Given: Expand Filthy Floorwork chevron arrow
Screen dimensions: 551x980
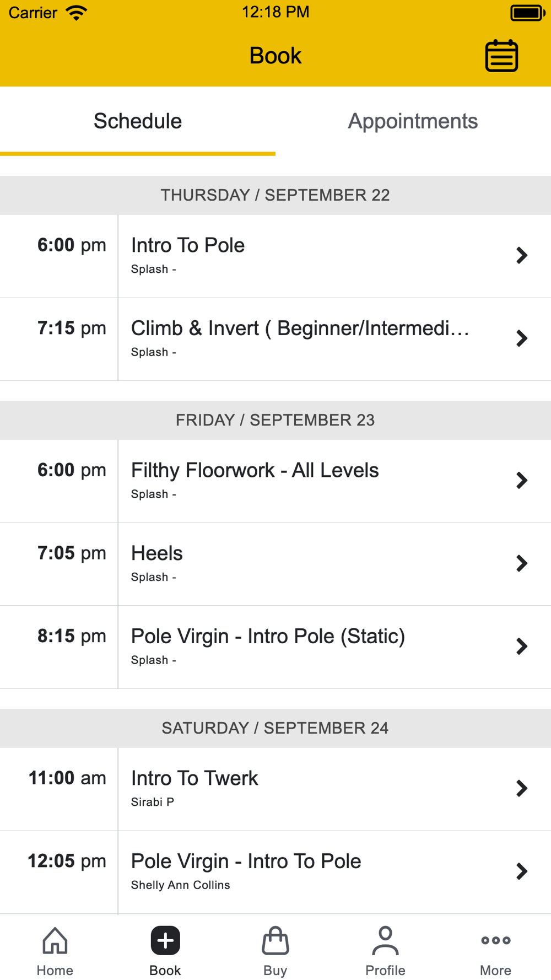Looking at the screenshot, I should (x=522, y=481).
